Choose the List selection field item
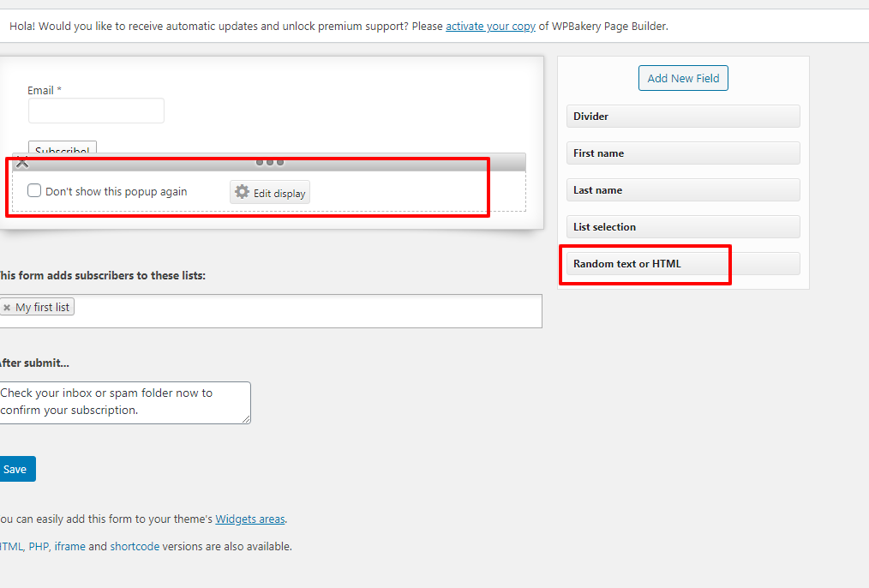This screenshot has height=588, width=869. point(683,226)
